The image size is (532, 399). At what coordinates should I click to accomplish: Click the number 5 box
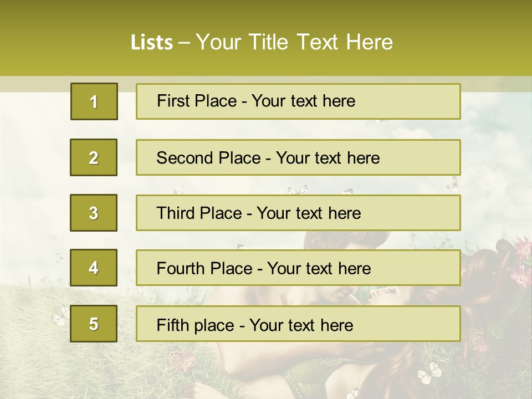pyautogui.click(x=94, y=324)
